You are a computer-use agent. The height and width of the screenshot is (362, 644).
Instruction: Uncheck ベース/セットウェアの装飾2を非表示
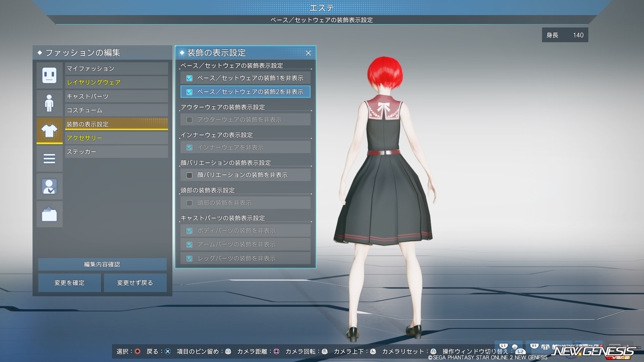tap(189, 92)
